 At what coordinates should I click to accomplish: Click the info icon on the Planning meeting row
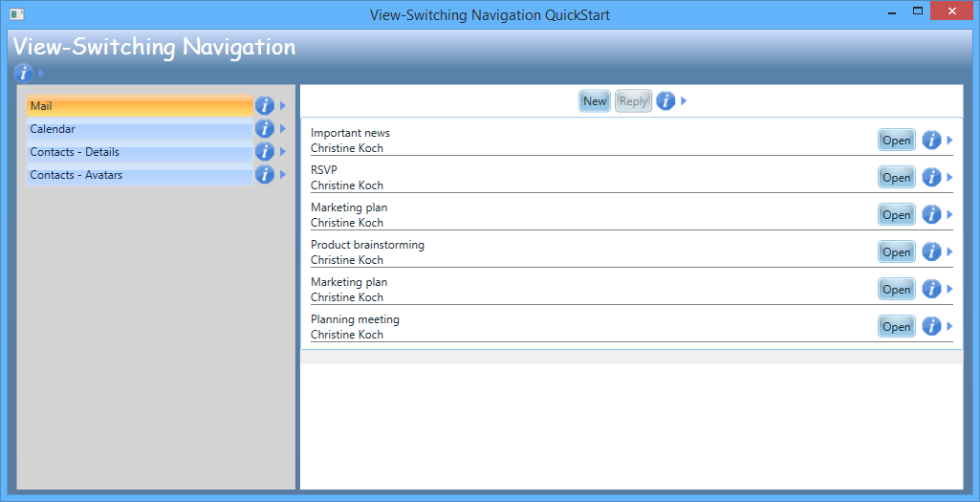(932, 326)
